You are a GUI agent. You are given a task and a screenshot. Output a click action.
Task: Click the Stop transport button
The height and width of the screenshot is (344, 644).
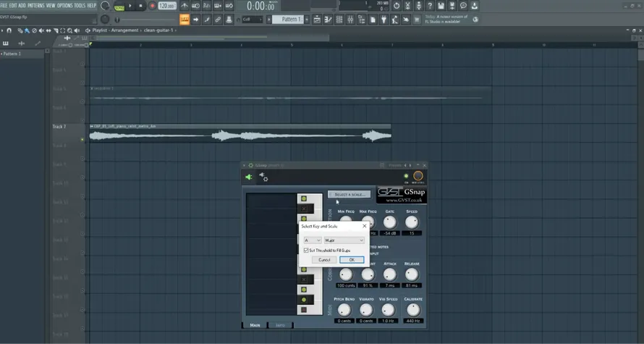(140, 6)
